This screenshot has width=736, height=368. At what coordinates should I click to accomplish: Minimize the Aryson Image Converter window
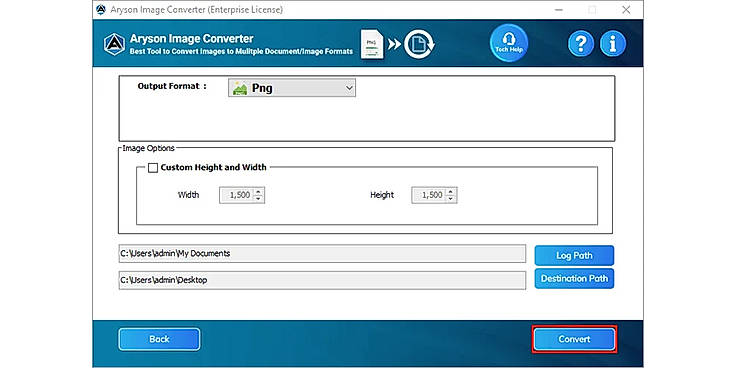pyautogui.click(x=559, y=10)
